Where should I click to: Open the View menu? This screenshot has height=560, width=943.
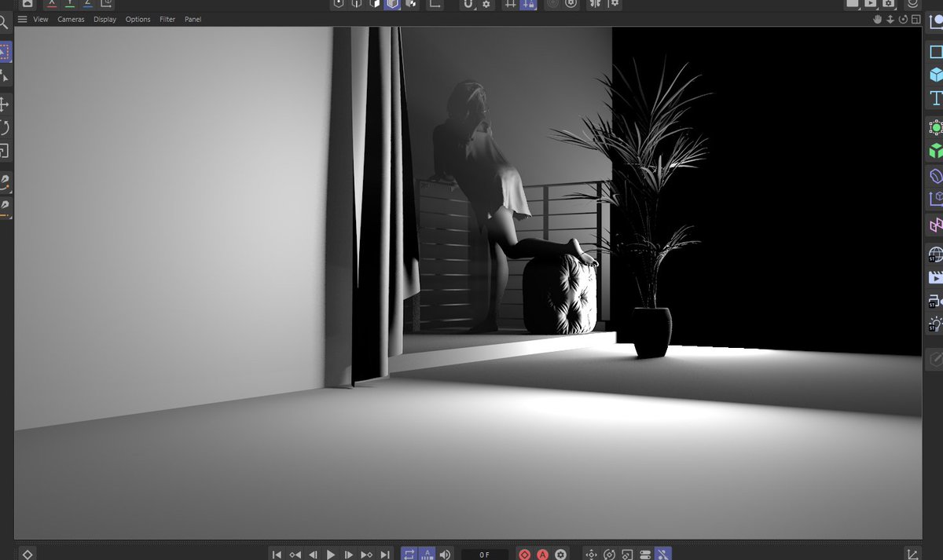coord(41,19)
